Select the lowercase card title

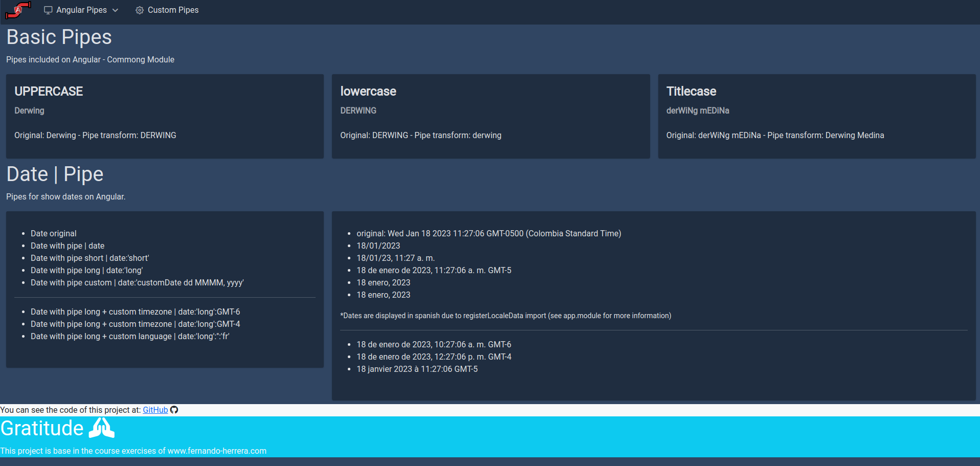368,91
